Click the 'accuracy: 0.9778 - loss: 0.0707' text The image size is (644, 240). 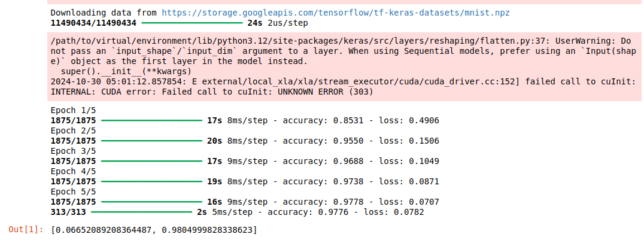tap(361, 202)
